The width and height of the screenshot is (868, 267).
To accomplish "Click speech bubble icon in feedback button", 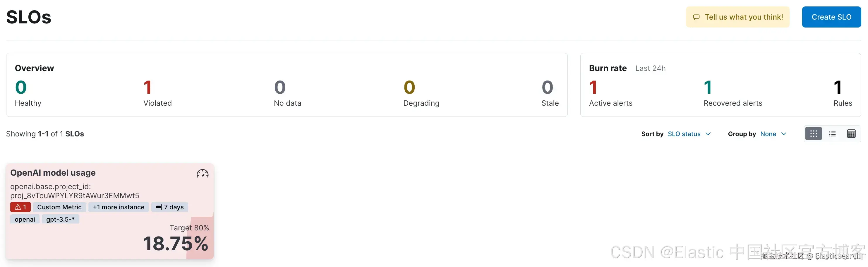I will coord(696,17).
